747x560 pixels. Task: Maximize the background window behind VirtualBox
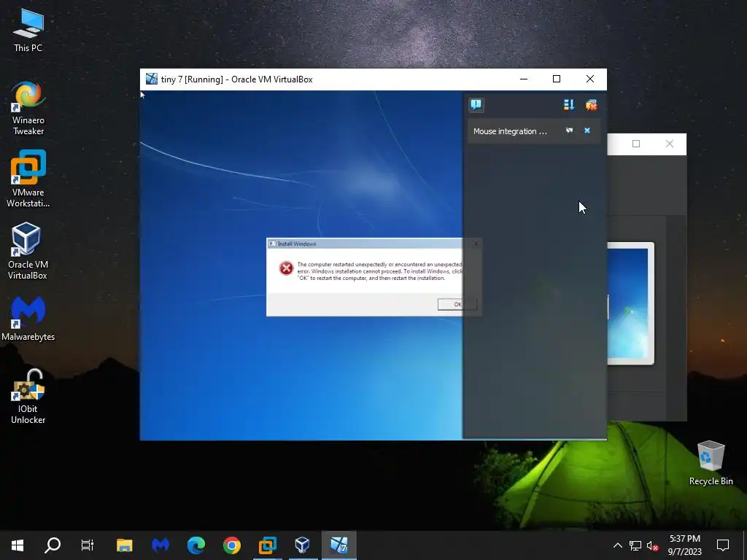(636, 144)
